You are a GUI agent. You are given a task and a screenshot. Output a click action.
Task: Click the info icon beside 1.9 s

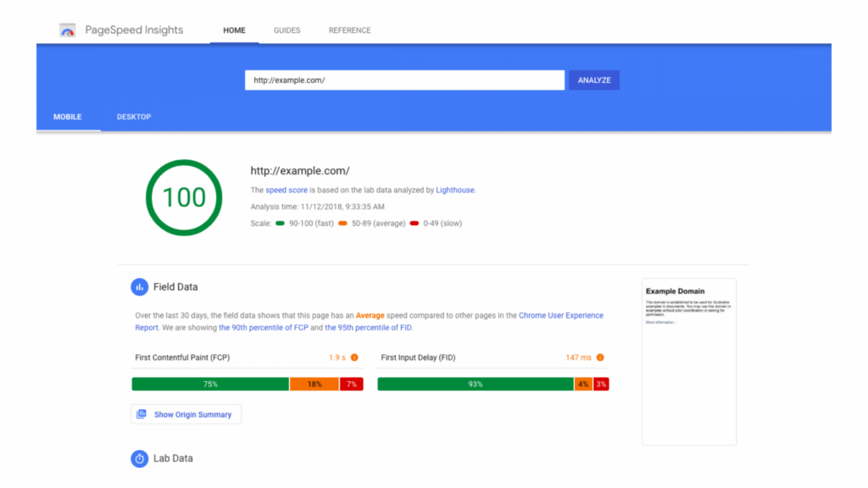click(354, 358)
